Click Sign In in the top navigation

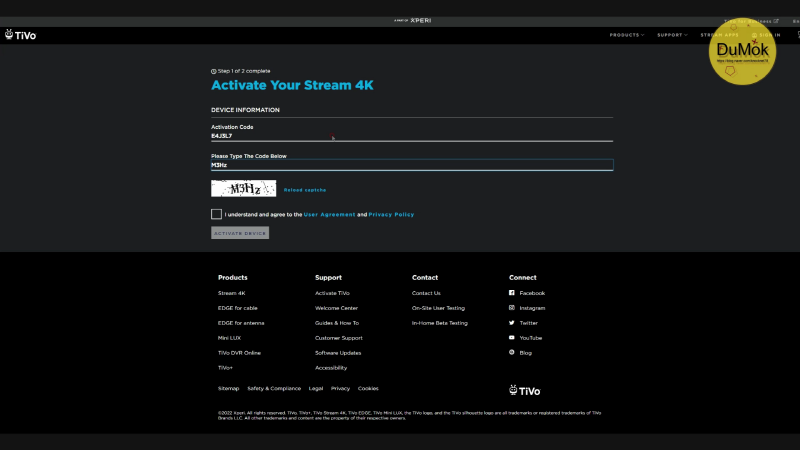point(766,35)
